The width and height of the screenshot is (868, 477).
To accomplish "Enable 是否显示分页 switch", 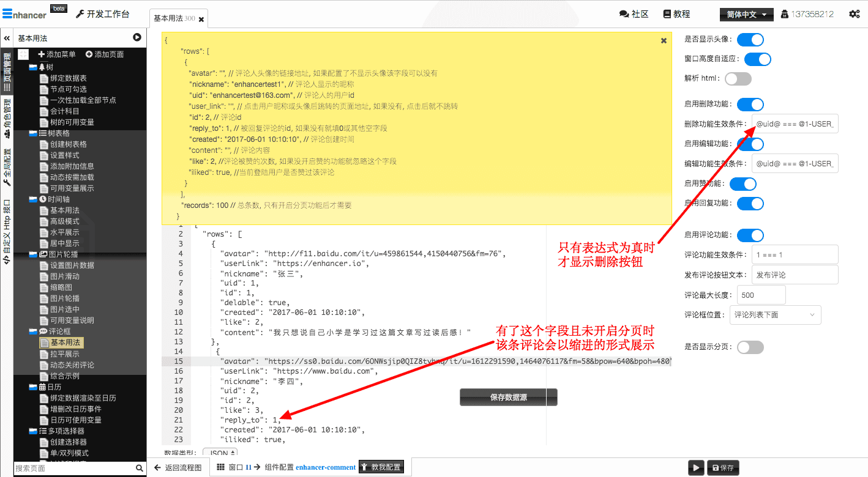I will (750, 347).
